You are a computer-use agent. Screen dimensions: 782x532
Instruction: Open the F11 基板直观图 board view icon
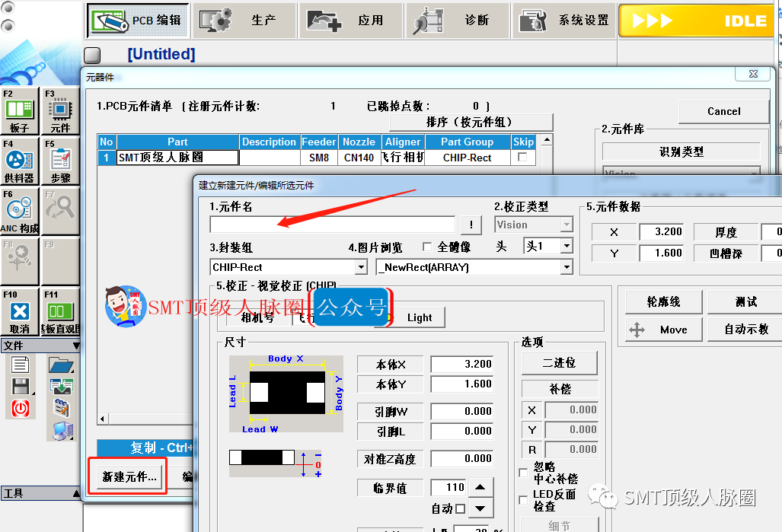pyautogui.click(x=60, y=312)
